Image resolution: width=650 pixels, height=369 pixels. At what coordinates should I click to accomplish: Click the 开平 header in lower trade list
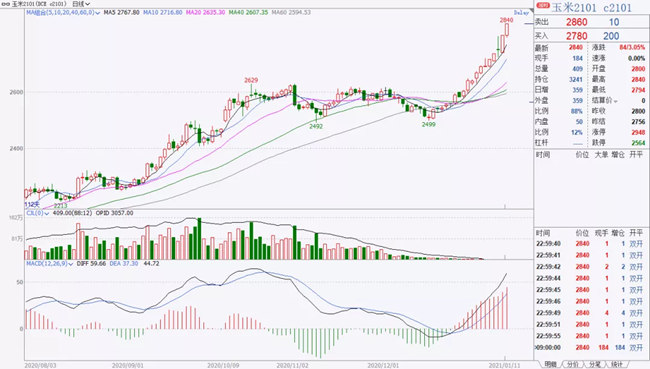click(636, 233)
